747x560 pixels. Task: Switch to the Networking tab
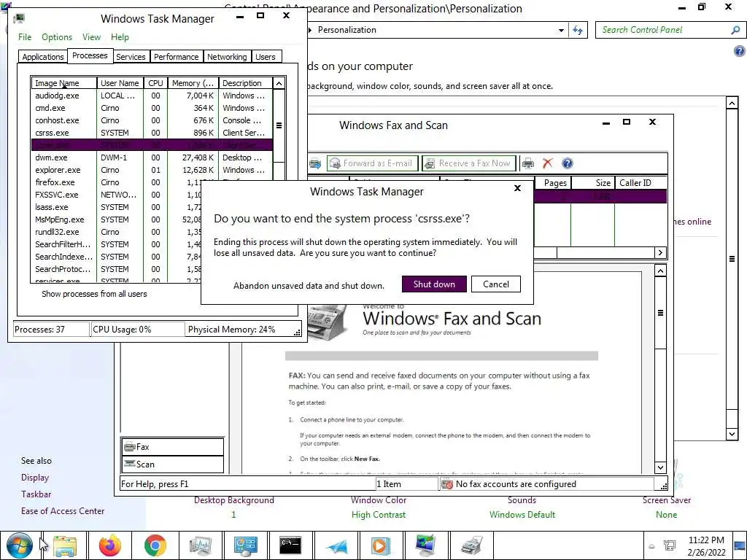coord(228,57)
